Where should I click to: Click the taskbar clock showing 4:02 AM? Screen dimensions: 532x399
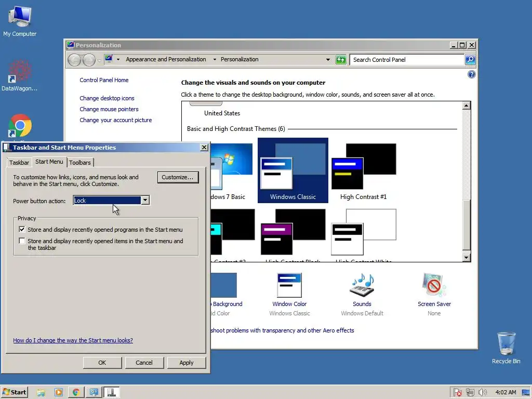point(506,393)
